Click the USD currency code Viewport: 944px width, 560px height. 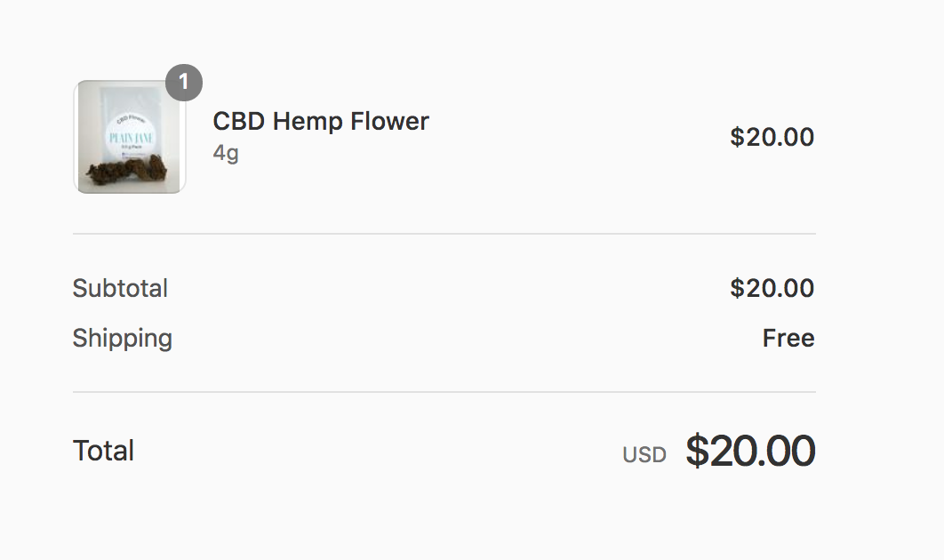pyautogui.click(x=644, y=455)
